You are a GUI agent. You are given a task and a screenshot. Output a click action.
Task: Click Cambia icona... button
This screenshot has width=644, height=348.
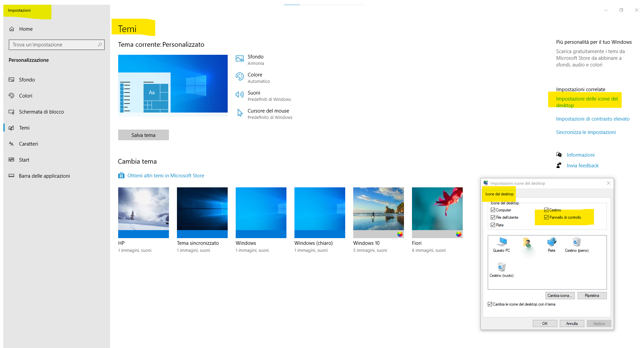coord(560,296)
